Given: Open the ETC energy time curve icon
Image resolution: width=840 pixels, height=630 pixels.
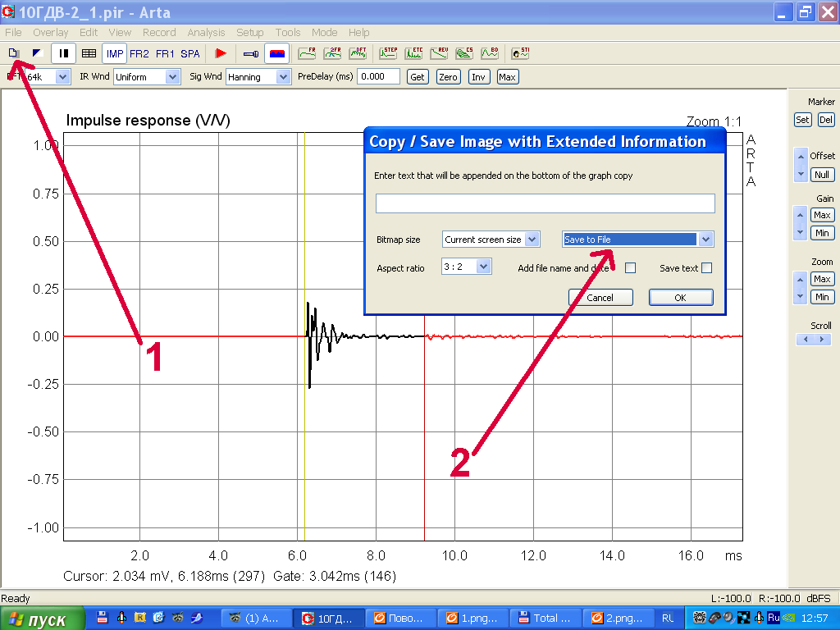Looking at the screenshot, I should tap(413, 53).
